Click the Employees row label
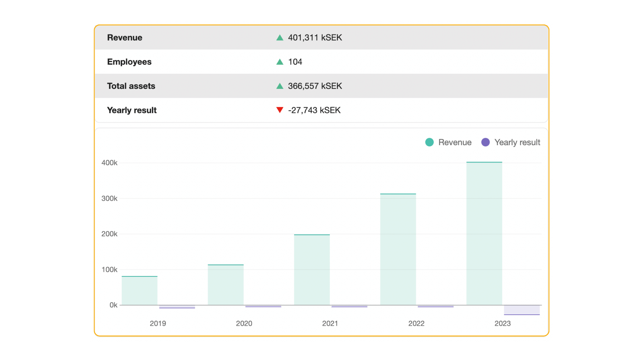The image size is (644, 362). tap(129, 62)
